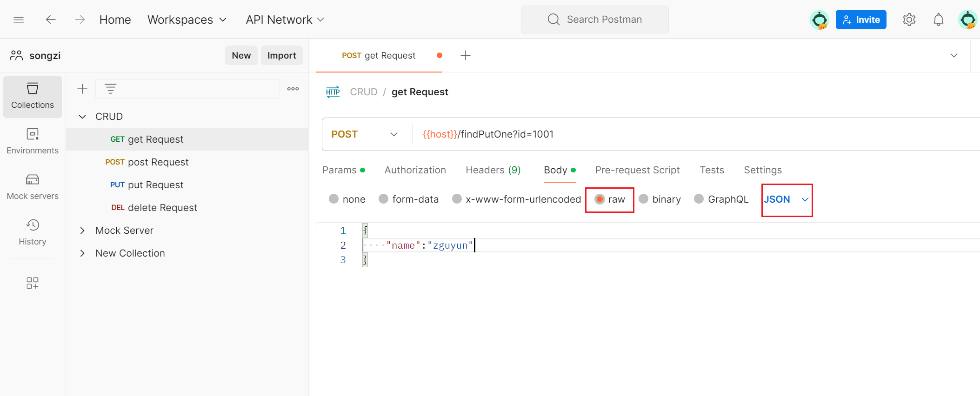980x396 pixels.
Task: Open the notifications bell icon
Action: tap(939, 20)
